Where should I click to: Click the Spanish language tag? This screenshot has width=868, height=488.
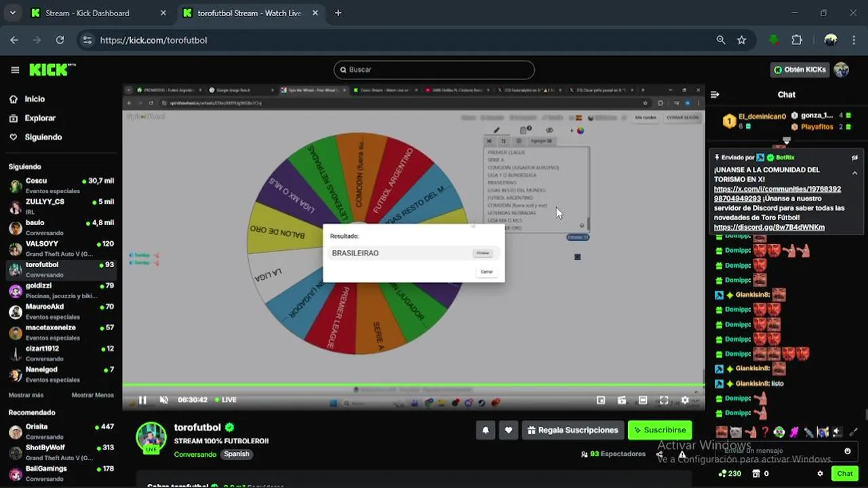pos(237,454)
